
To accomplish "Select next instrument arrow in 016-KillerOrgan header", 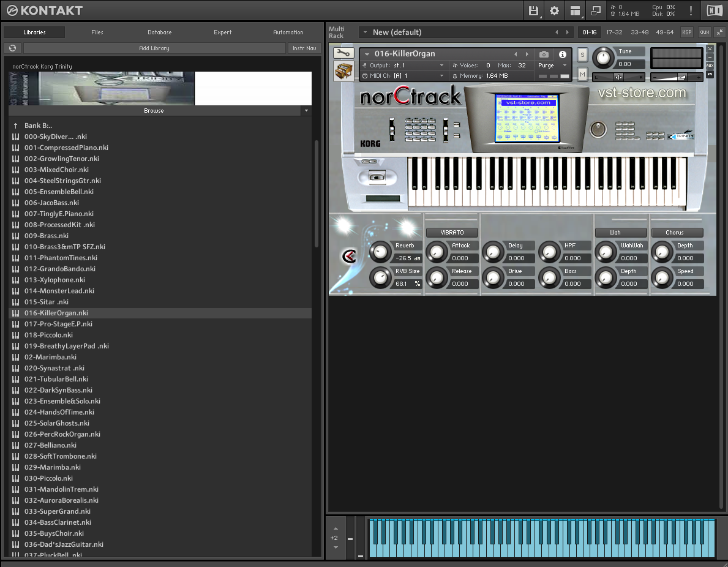I will point(527,54).
